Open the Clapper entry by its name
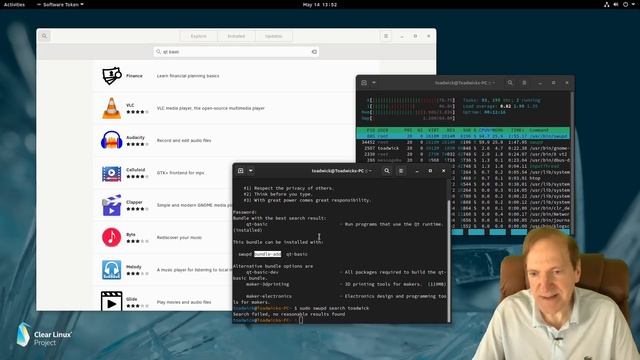The height and width of the screenshot is (360, 640). coord(134,202)
